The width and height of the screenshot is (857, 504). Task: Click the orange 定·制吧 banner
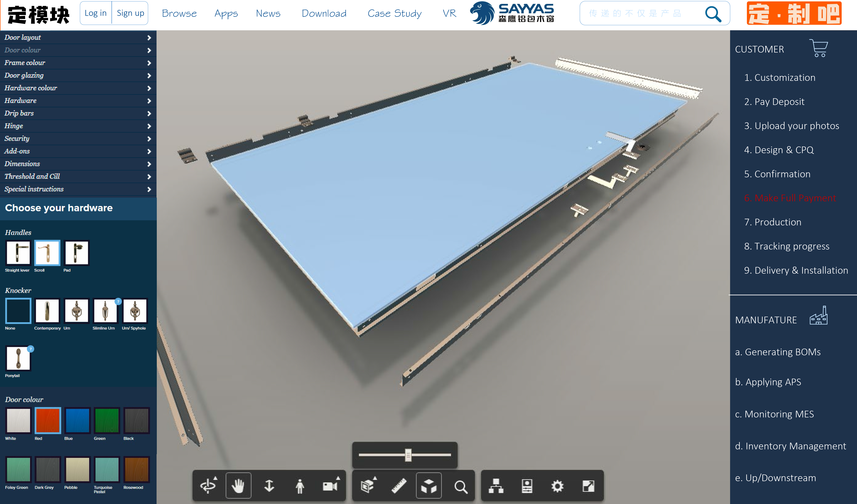pos(794,13)
